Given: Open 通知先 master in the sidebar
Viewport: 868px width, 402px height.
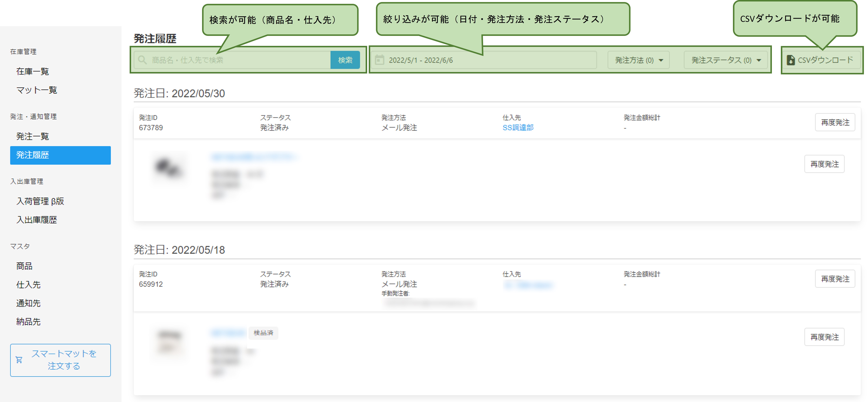Looking at the screenshot, I should click(x=28, y=303).
